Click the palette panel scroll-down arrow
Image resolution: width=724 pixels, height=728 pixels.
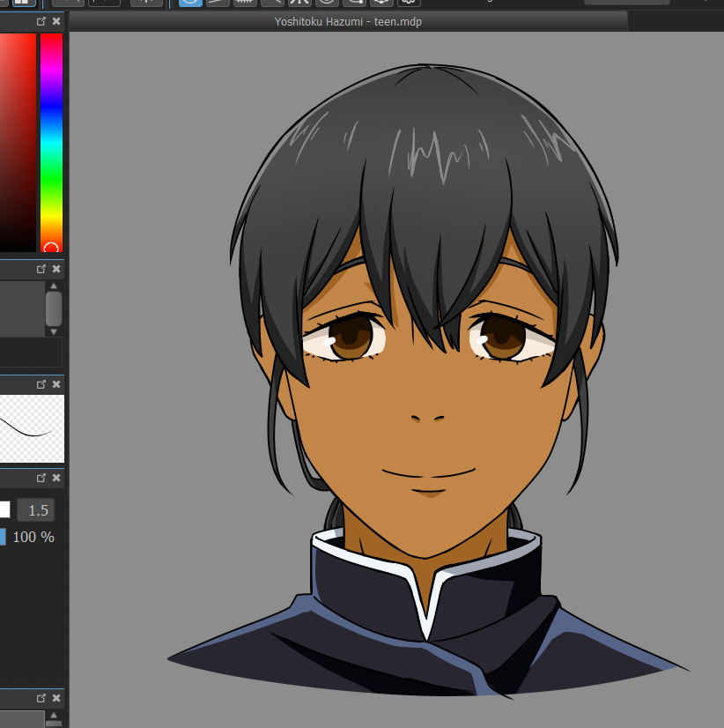pyautogui.click(x=54, y=331)
